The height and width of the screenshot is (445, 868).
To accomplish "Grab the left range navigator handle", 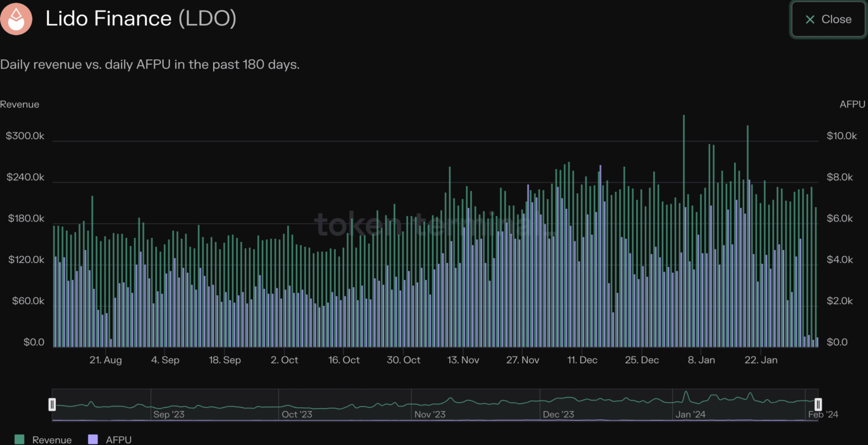I will [x=53, y=404].
